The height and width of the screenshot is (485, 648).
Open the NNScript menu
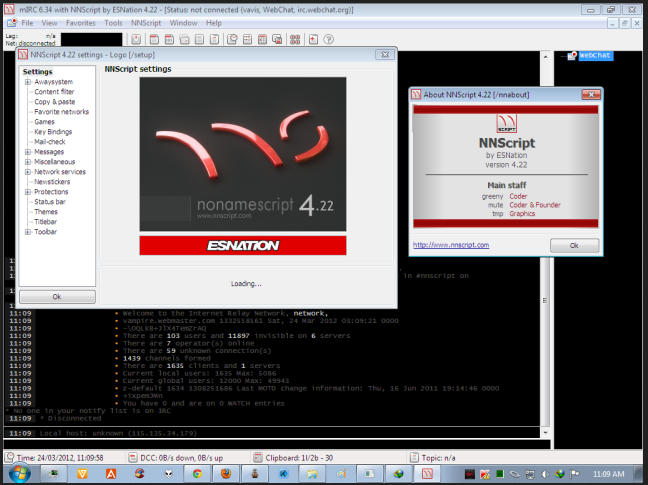tap(146, 22)
